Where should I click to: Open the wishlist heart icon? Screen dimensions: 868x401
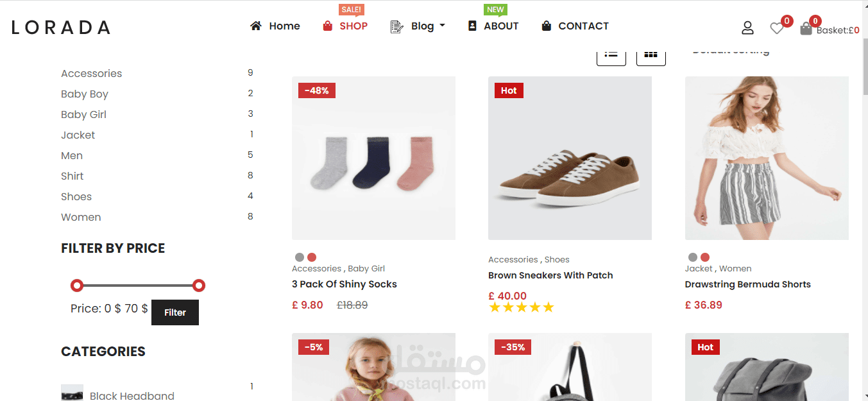coord(777,28)
